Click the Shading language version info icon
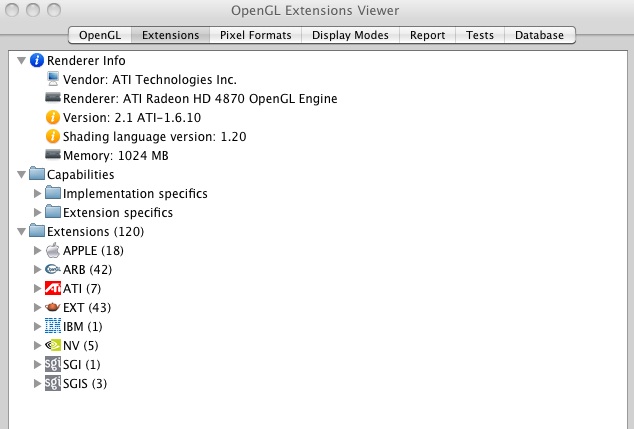 coord(53,136)
